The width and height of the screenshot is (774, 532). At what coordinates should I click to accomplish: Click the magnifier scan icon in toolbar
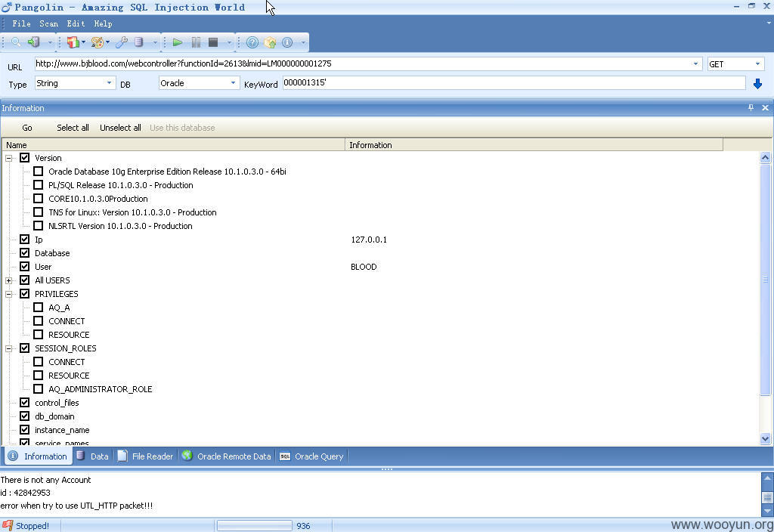[x=17, y=42]
